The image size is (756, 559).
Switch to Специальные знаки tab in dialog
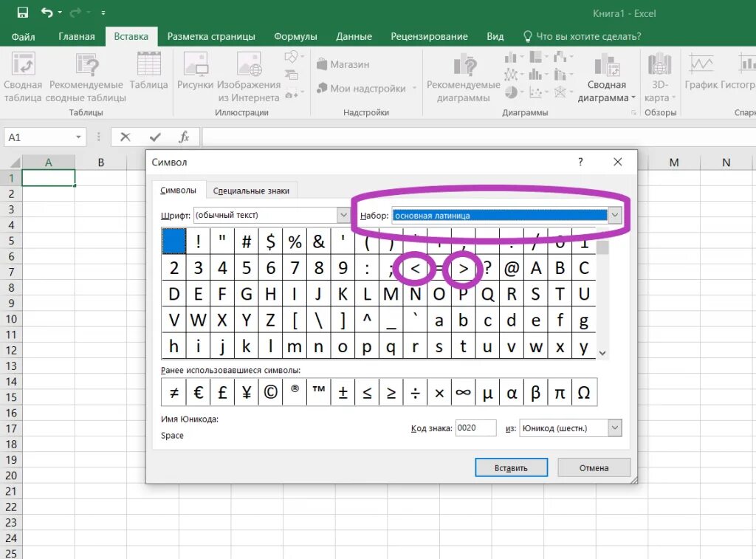pyautogui.click(x=251, y=191)
